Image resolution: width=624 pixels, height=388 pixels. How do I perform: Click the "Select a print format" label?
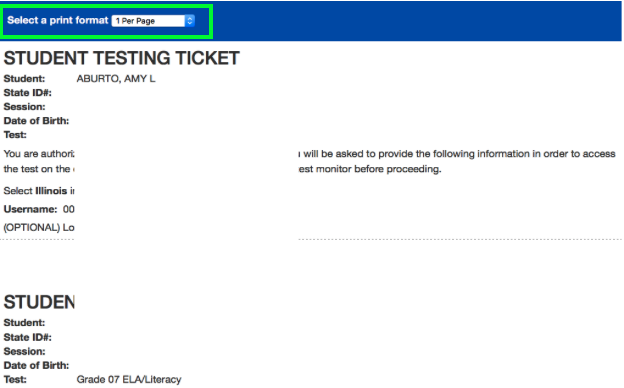click(58, 20)
